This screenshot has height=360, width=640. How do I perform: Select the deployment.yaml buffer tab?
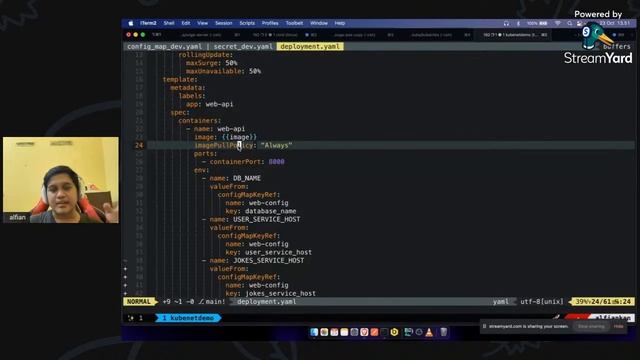(x=310, y=47)
